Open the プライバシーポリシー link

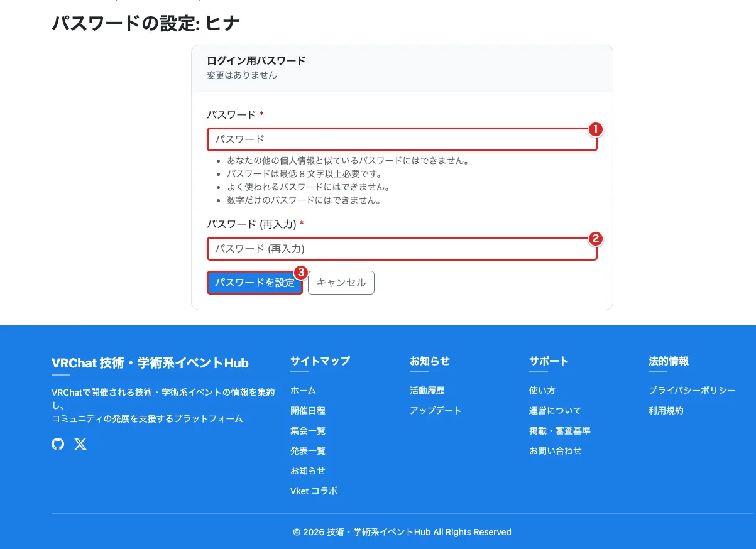tap(692, 391)
